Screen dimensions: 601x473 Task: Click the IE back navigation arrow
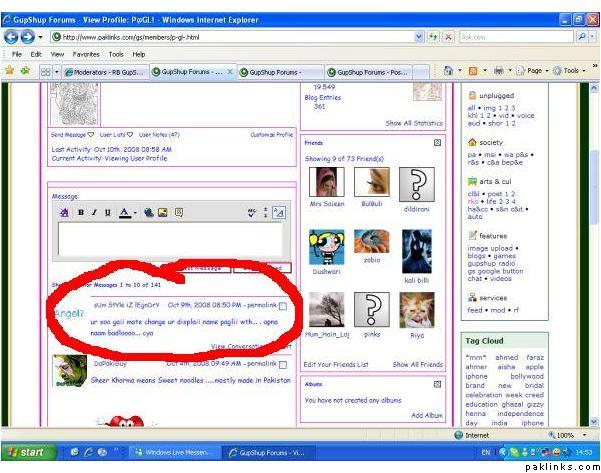(12, 36)
